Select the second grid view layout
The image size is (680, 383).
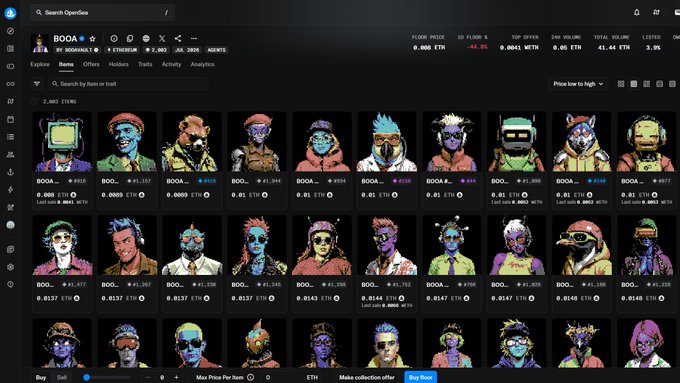(x=634, y=84)
